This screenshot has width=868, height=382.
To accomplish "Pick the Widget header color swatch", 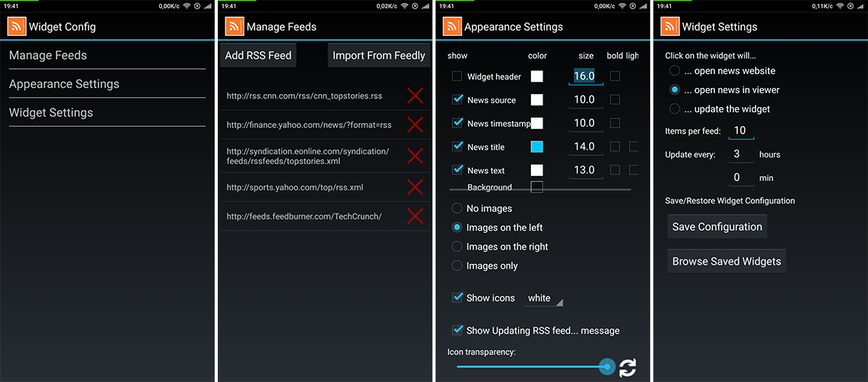I will (x=537, y=76).
